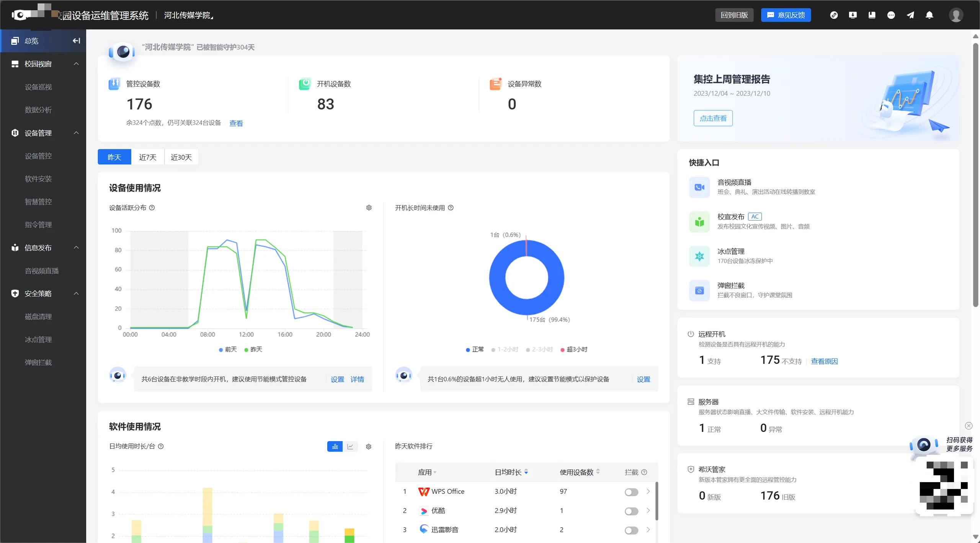Open 磁盘清理 in the sidebar
Image resolution: width=980 pixels, height=543 pixels.
coord(38,317)
